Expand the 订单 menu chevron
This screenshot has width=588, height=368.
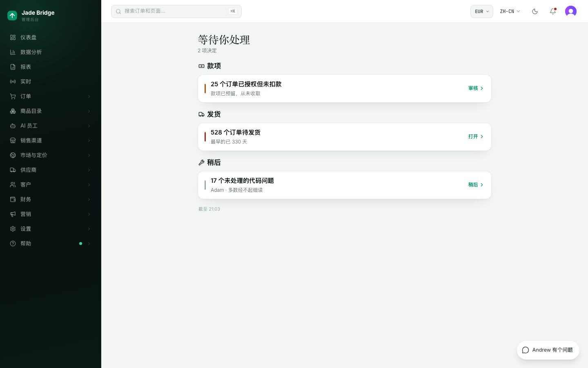tap(89, 96)
